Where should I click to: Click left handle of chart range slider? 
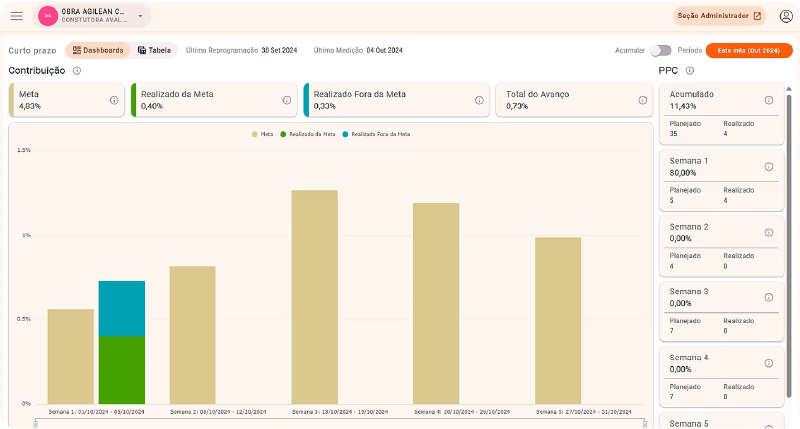click(35, 424)
